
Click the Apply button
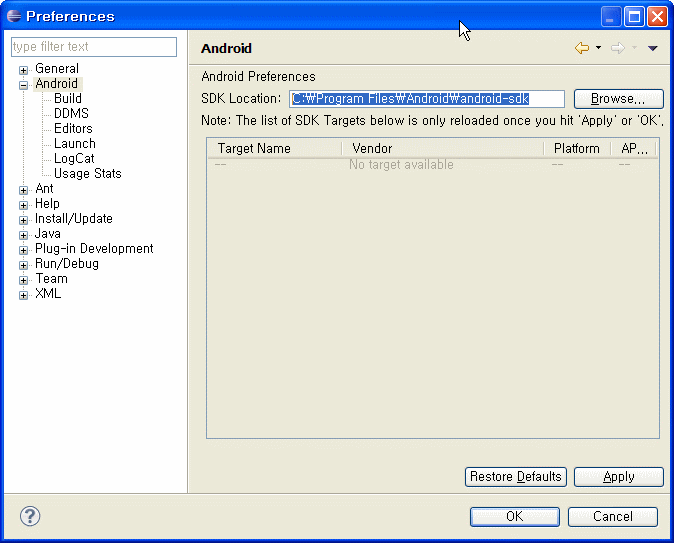(x=619, y=477)
